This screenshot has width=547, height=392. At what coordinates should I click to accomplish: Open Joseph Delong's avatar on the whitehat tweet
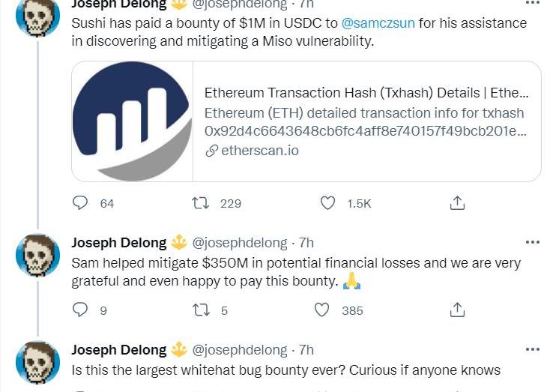37,363
